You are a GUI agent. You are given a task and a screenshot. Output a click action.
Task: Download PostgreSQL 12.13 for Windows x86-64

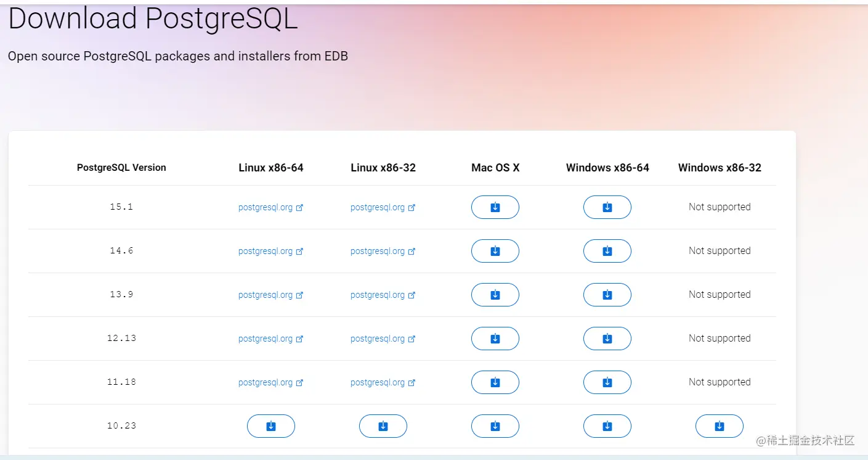pos(607,339)
